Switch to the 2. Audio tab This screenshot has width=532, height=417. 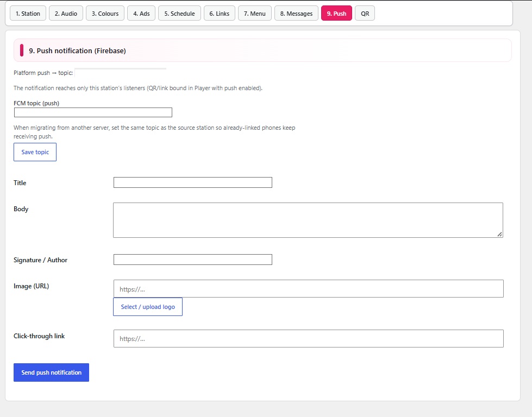point(66,14)
